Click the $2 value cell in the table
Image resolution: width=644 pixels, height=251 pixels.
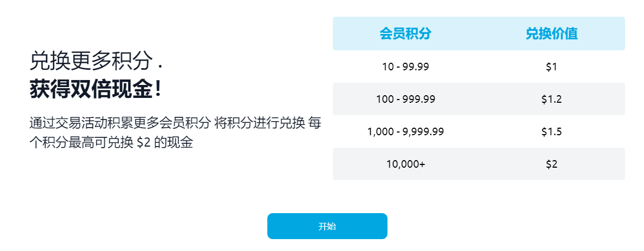coord(551,164)
